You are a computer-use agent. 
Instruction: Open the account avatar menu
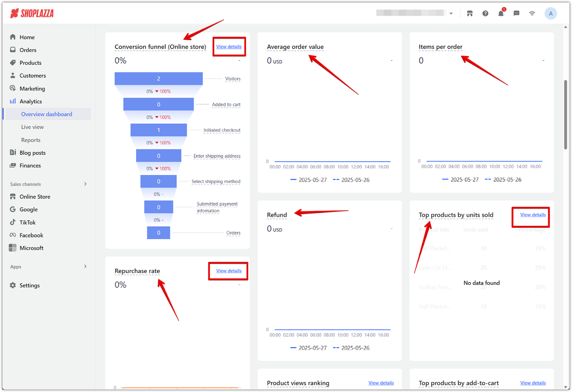[551, 13]
